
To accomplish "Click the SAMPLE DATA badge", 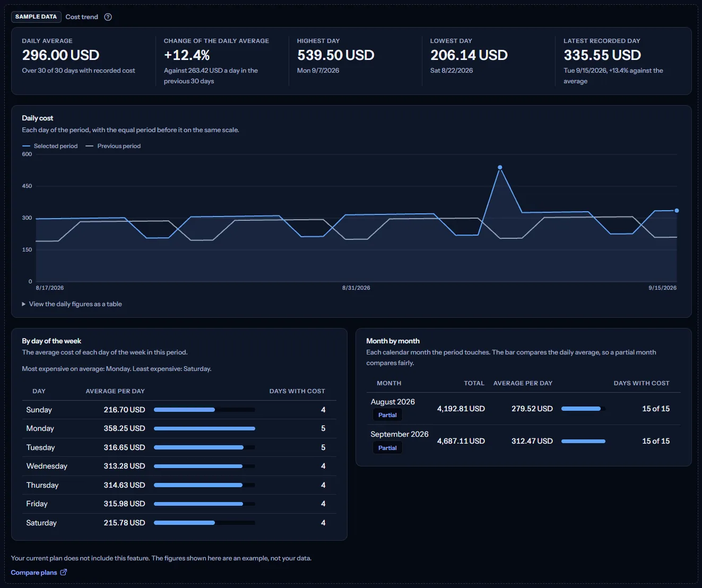I will pos(36,17).
